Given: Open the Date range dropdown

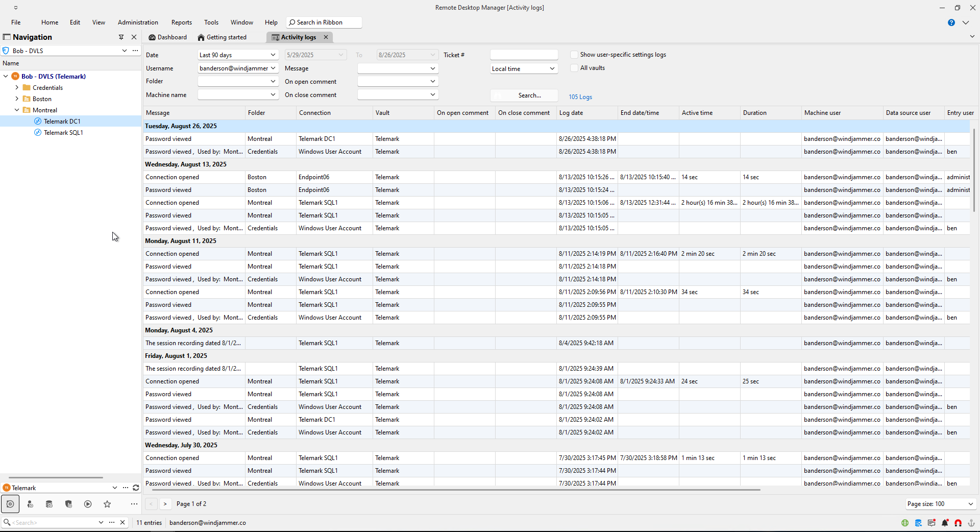Looking at the screenshot, I should (273, 55).
